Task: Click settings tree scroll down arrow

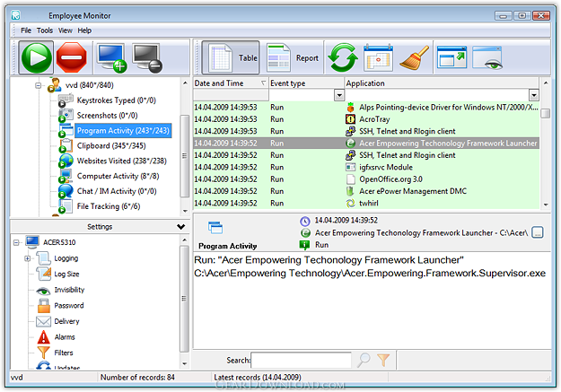Action: 185,364
